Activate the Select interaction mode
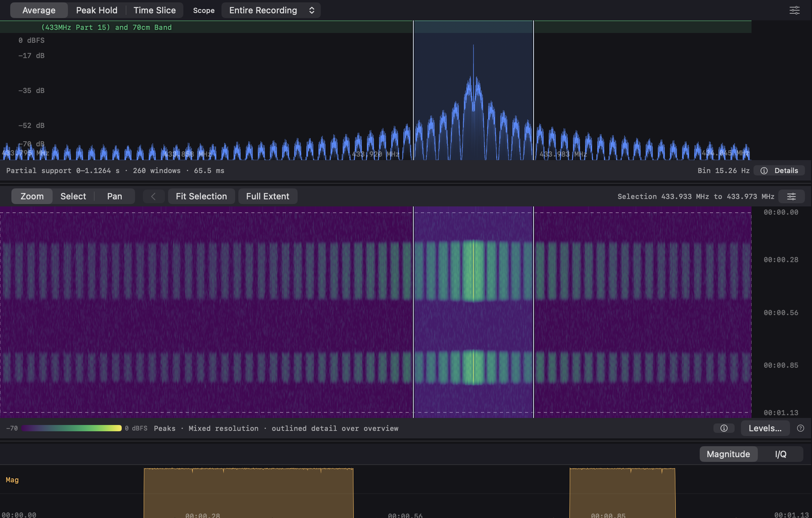Viewport: 812px width, 518px height. (73, 196)
